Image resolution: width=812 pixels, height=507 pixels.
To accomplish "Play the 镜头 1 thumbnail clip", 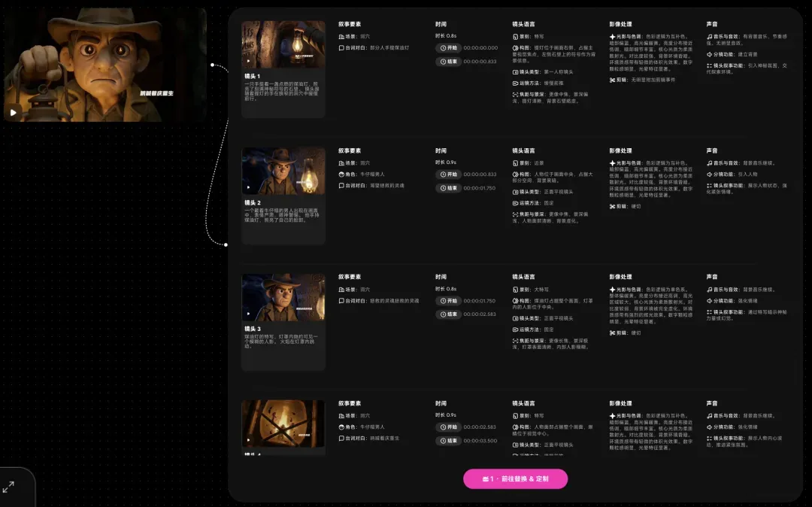I will tap(248, 61).
